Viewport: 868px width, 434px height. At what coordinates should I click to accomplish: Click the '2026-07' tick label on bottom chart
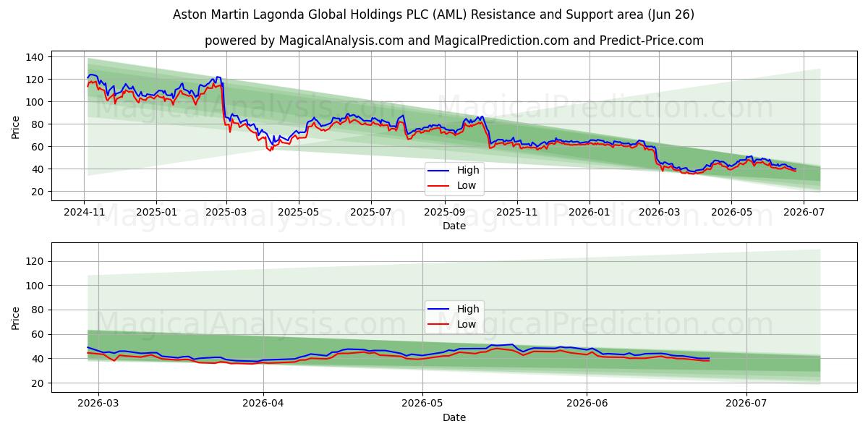coord(746,404)
